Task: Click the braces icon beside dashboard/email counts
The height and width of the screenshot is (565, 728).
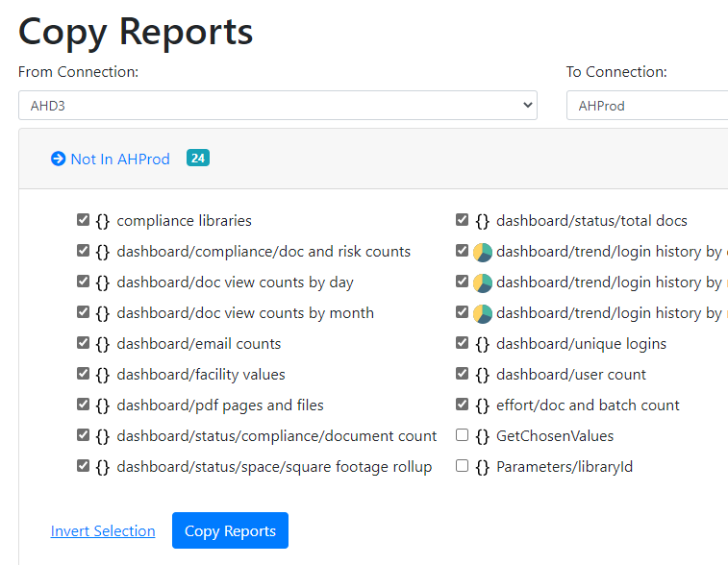Action: (x=103, y=344)
